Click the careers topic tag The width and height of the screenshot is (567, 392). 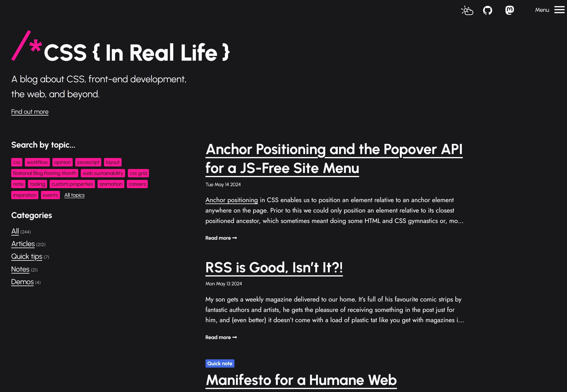point(137,184)
